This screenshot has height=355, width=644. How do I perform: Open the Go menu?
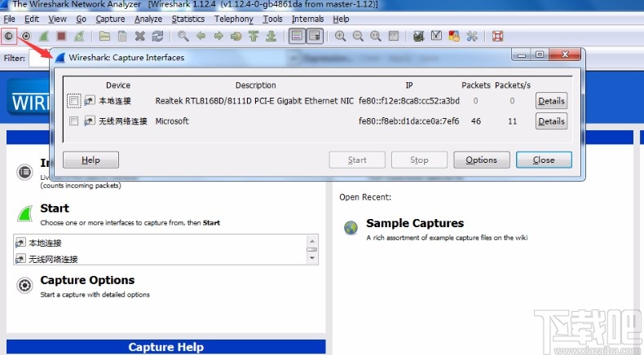(x=81, y=19)
